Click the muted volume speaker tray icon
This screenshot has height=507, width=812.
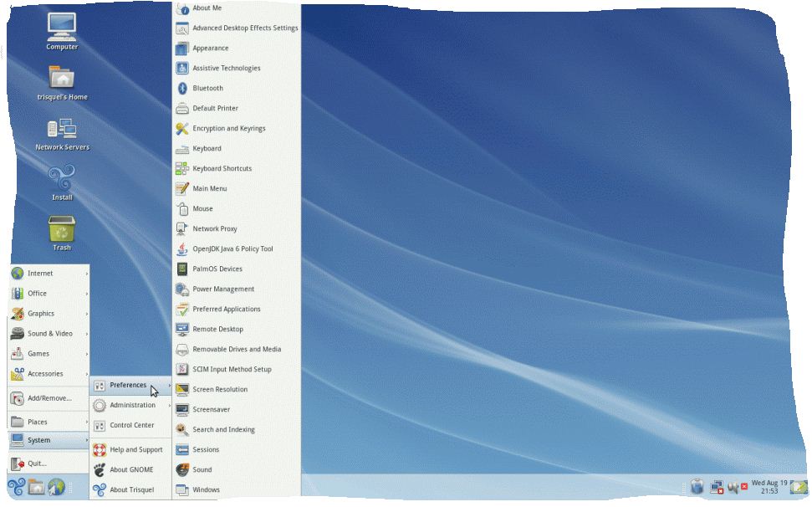pyautogui.click(x=738, y=487)
